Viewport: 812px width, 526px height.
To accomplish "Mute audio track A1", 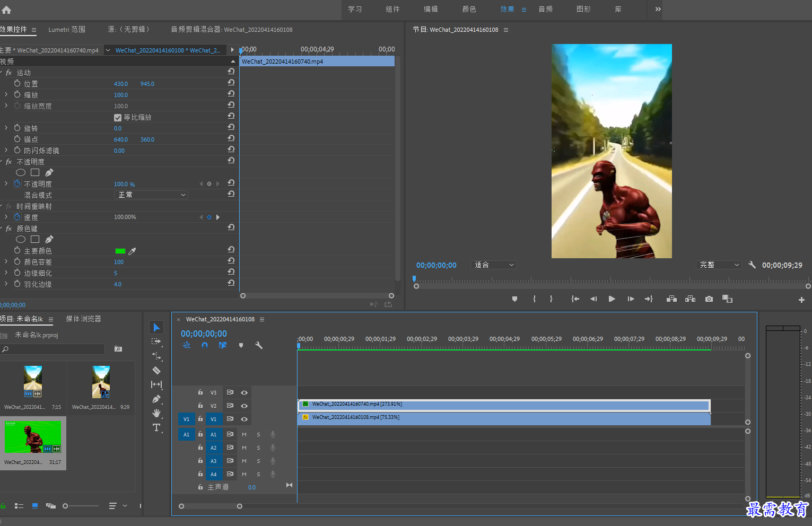I will [x=245, y=434].
